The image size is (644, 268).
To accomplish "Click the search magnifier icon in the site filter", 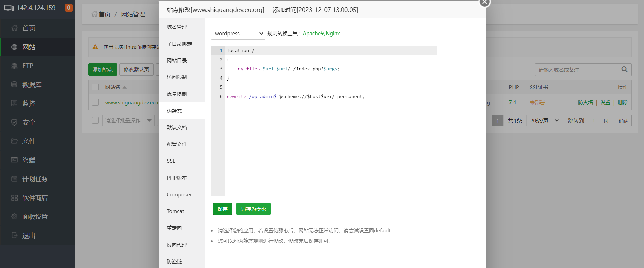I will [x=624, y=69].
